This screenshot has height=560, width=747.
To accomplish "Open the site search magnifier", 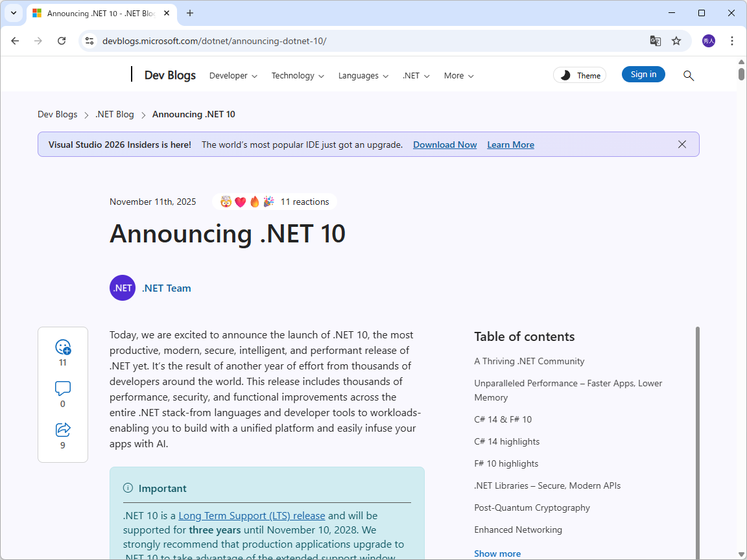I will click(688, 75).
